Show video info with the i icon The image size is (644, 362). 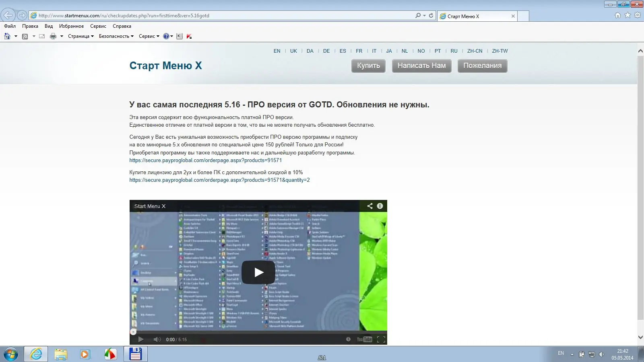click(380, 206)
